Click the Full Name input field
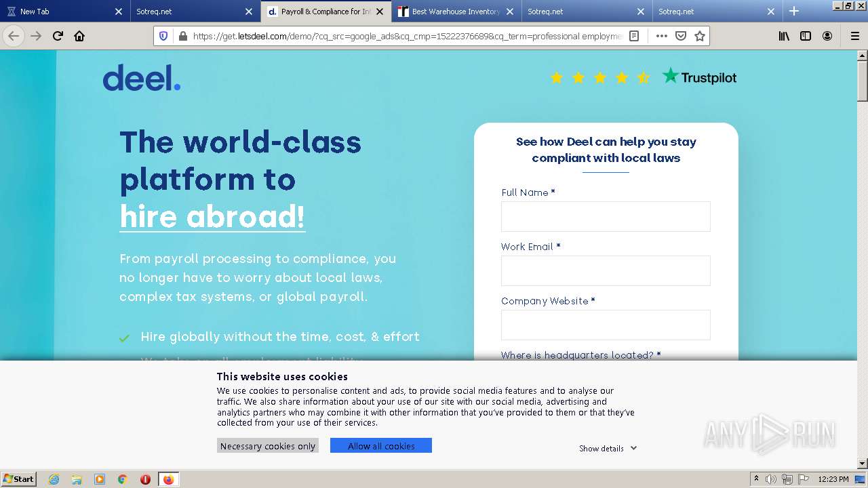The width and height of the screenshot is (868, 488). [606, 216]
